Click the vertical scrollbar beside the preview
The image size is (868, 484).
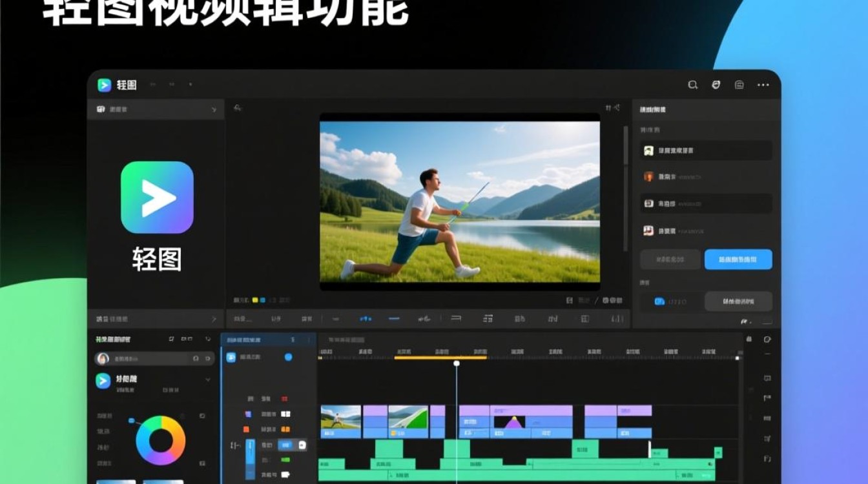coord(625,187)
